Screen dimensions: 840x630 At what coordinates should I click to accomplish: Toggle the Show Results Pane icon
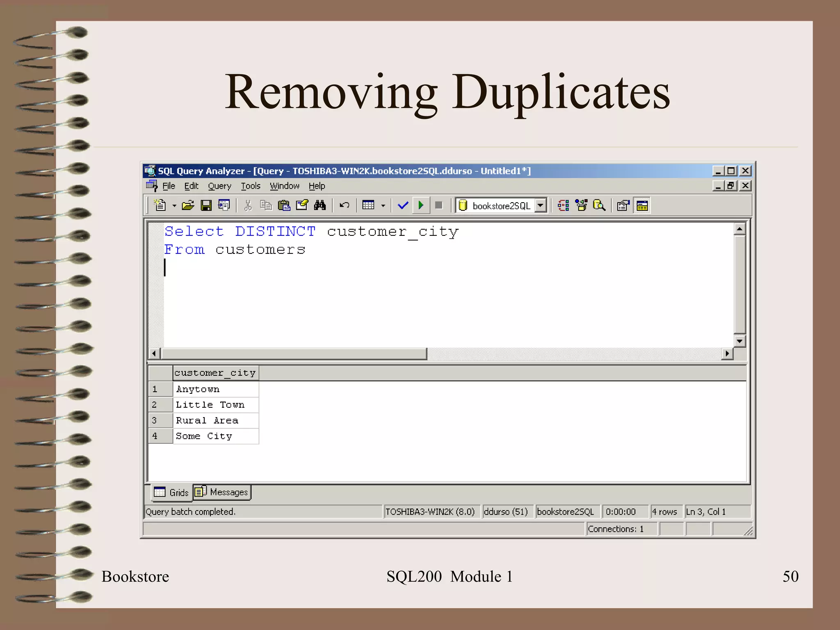[x=642, y=205]
